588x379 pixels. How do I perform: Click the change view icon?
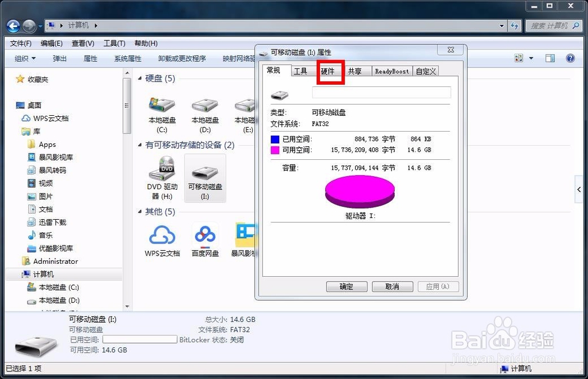519,58
